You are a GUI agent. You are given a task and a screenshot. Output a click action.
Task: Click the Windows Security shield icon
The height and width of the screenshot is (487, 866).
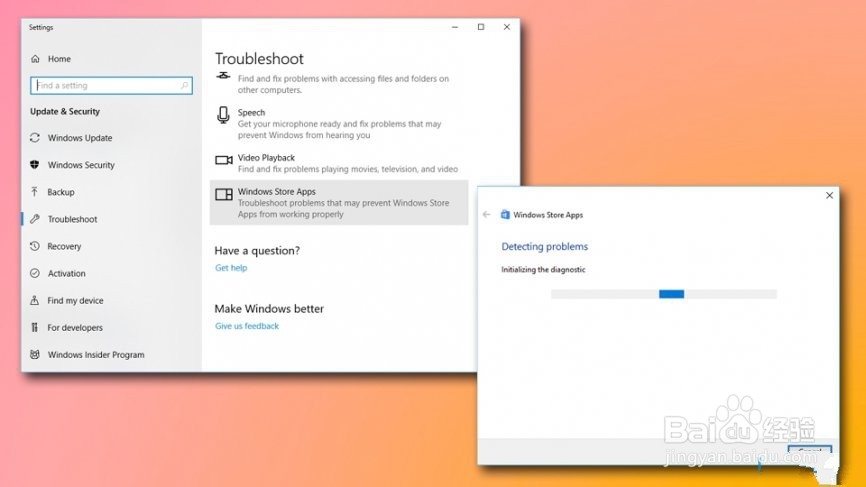click(x=35, y=165)
